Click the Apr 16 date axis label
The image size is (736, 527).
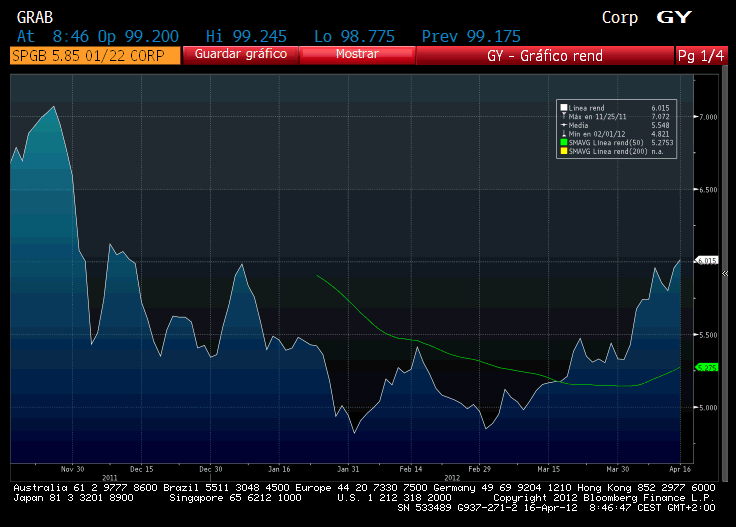[680, 469]
